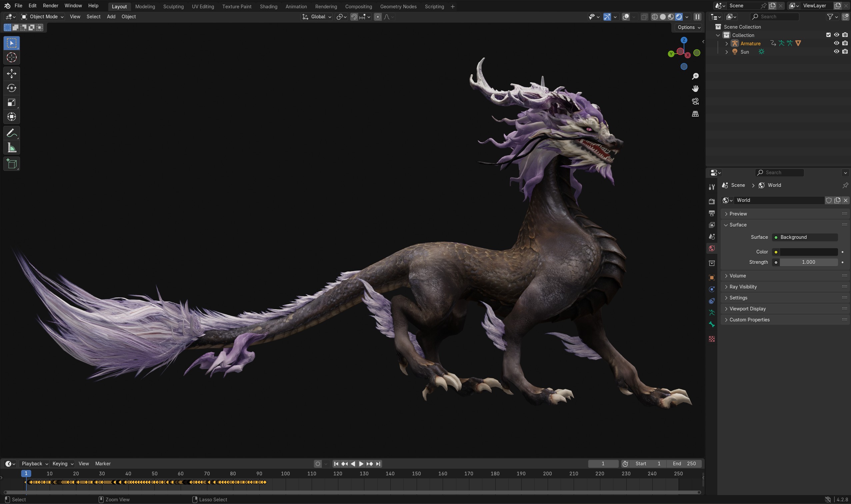The height and width of the screenshot is (504, 851).
Task: Open the Modifiers properties tab
Action: click(x=712, y=289)
